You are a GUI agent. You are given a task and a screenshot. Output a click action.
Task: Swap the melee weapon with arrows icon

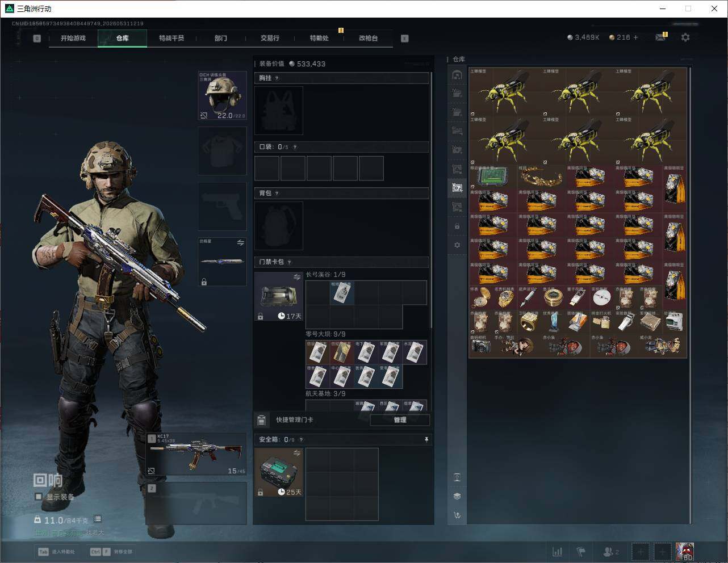(x=240, y=242)
